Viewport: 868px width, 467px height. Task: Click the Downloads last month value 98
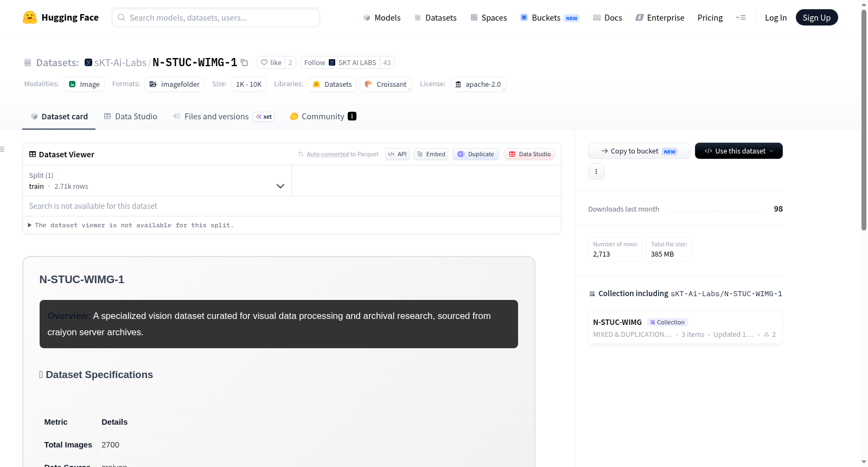(778, 209)
